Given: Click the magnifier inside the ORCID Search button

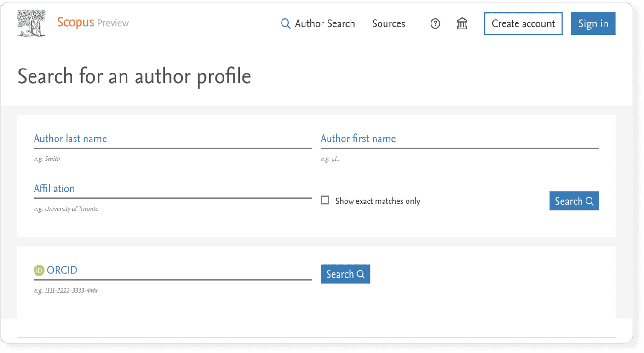Looking at the screenshot, I should click(360, 274).
